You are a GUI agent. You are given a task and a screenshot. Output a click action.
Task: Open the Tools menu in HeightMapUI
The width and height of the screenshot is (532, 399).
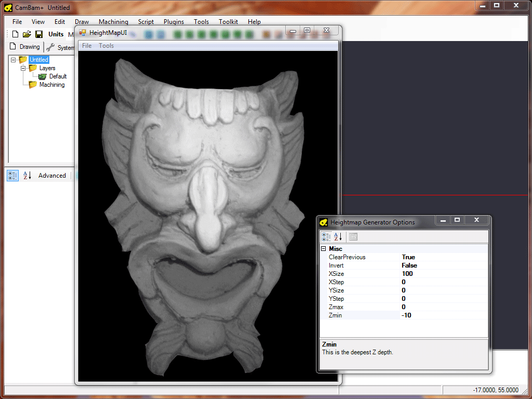tap(106, 46)
